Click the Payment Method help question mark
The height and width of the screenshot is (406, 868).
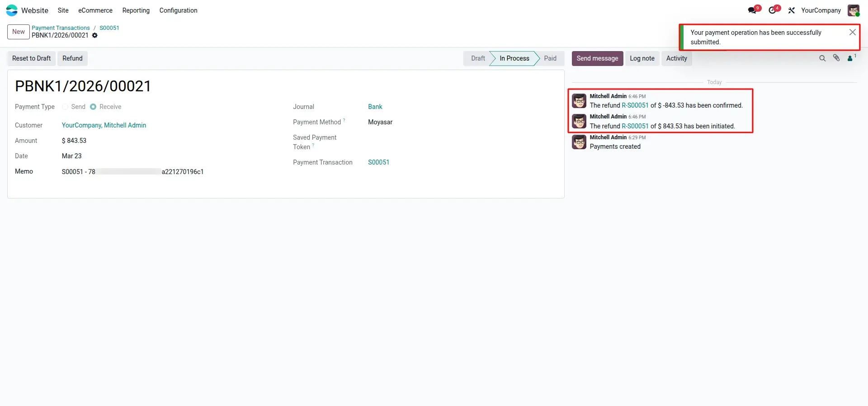344,120
